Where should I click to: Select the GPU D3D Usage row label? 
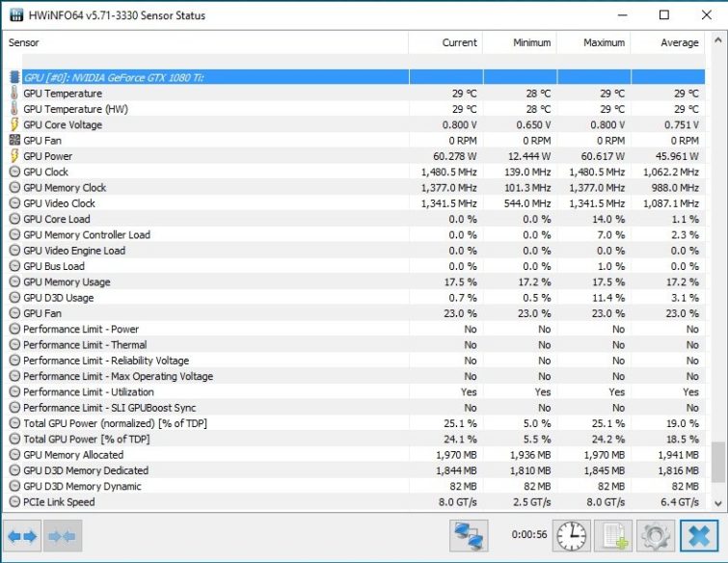click(59, 298)
